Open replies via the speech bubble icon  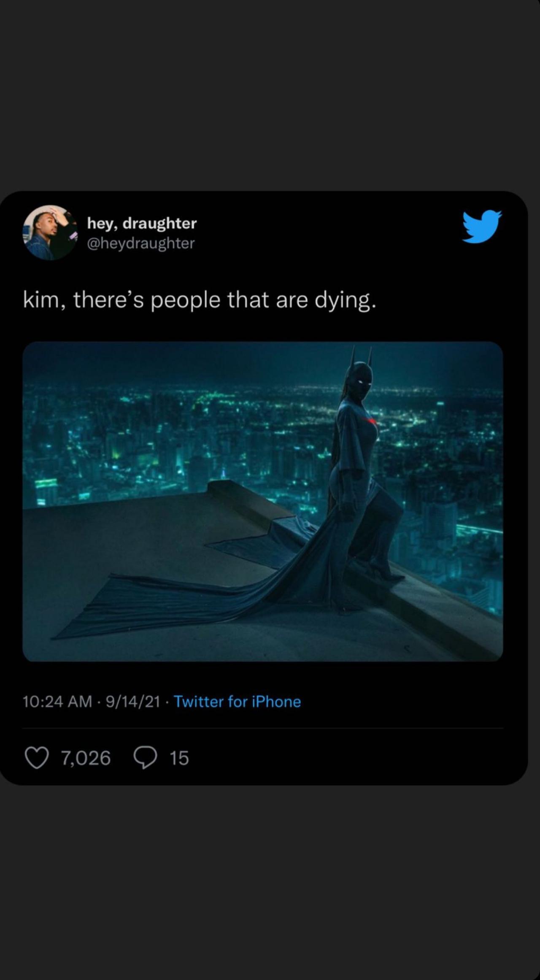pyautogui.click(x=146, y=758)
